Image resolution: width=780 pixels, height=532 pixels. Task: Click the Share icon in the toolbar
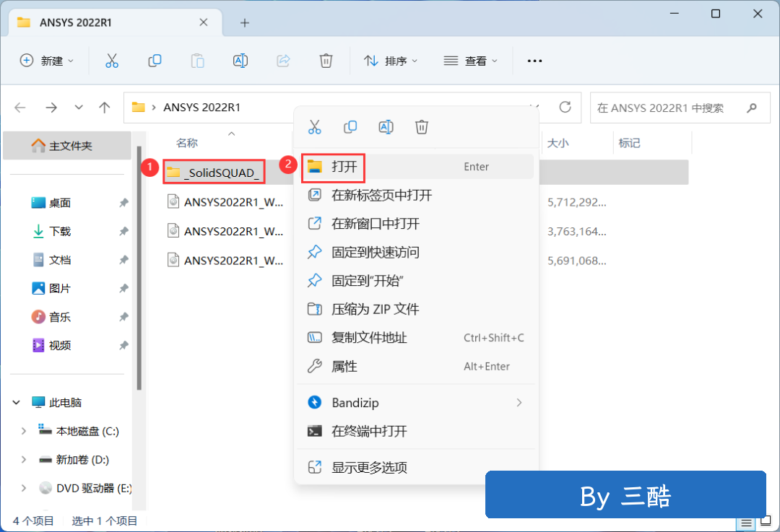click(283, 61)
